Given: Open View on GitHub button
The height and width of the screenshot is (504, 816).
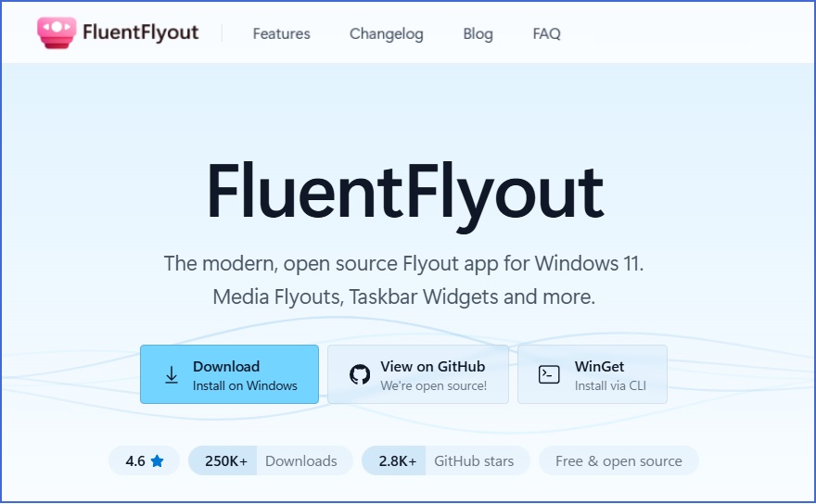Looking at the screenshot, I should [x=418, y=374].
